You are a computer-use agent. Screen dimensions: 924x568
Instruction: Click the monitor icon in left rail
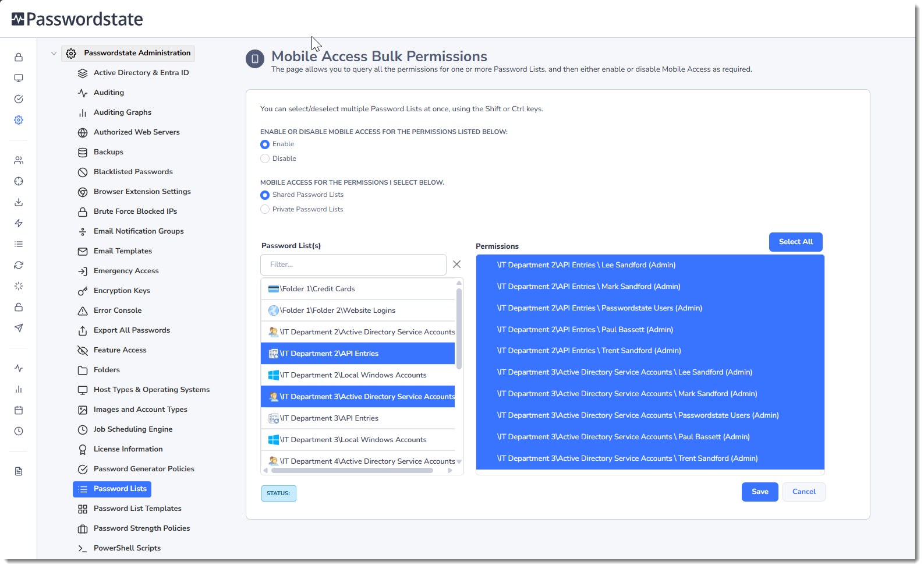coord(19,78)
